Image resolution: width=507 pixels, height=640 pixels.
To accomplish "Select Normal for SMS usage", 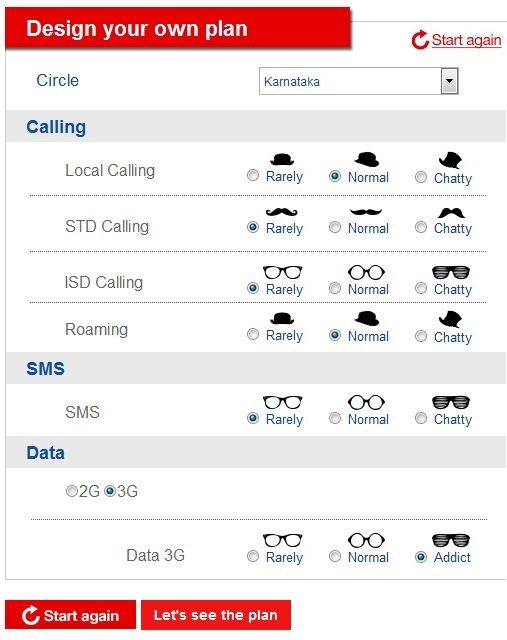I will click(335, 418).
